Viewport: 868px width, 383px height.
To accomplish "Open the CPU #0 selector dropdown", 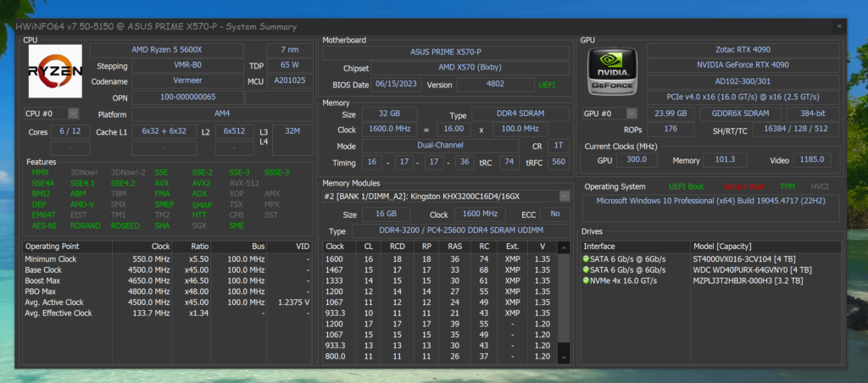I will pos(73,114).
